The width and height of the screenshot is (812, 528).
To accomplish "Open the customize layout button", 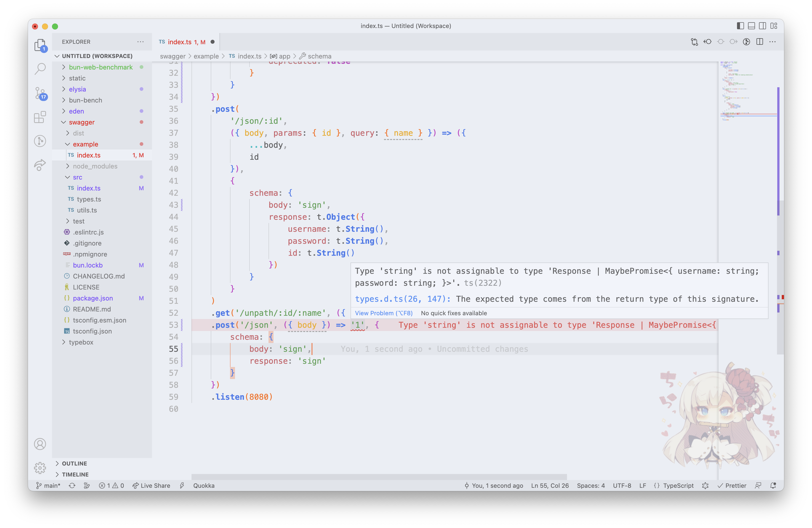I will tap(774, 26).
